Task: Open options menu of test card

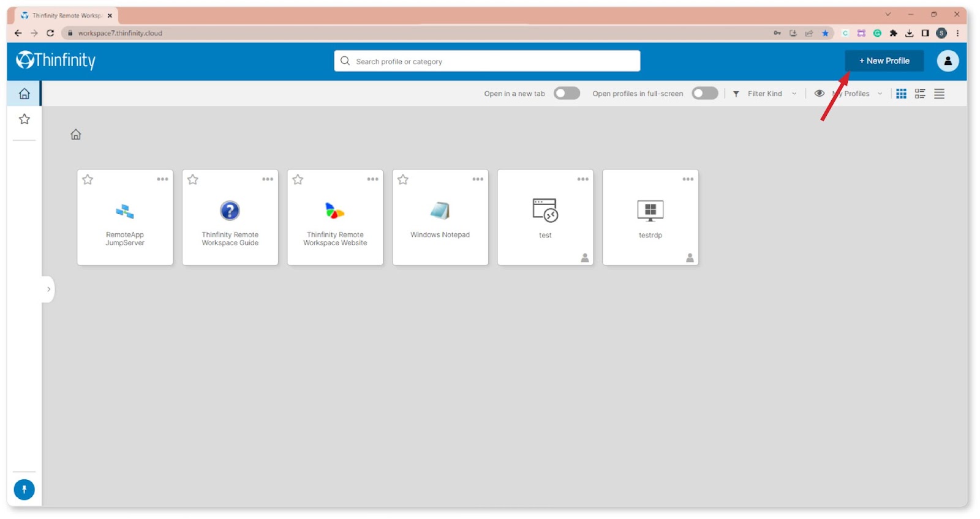Action: click(582, 179)
